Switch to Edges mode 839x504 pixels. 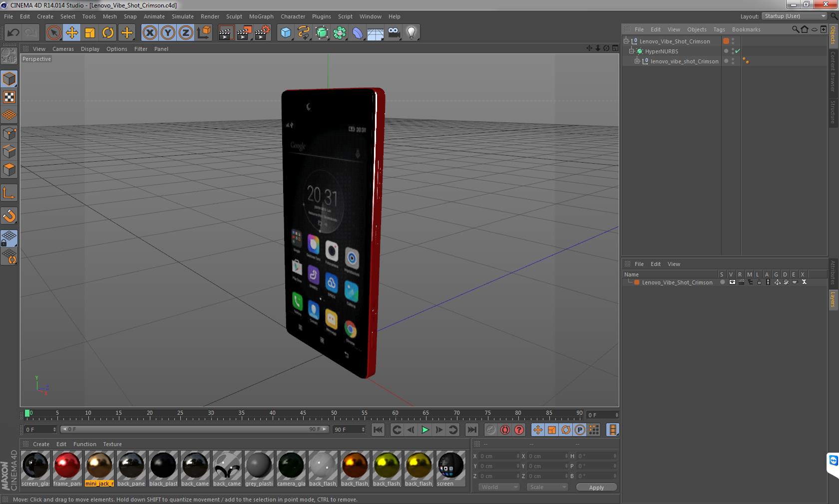pyautogui.click(x=9, y=152)
